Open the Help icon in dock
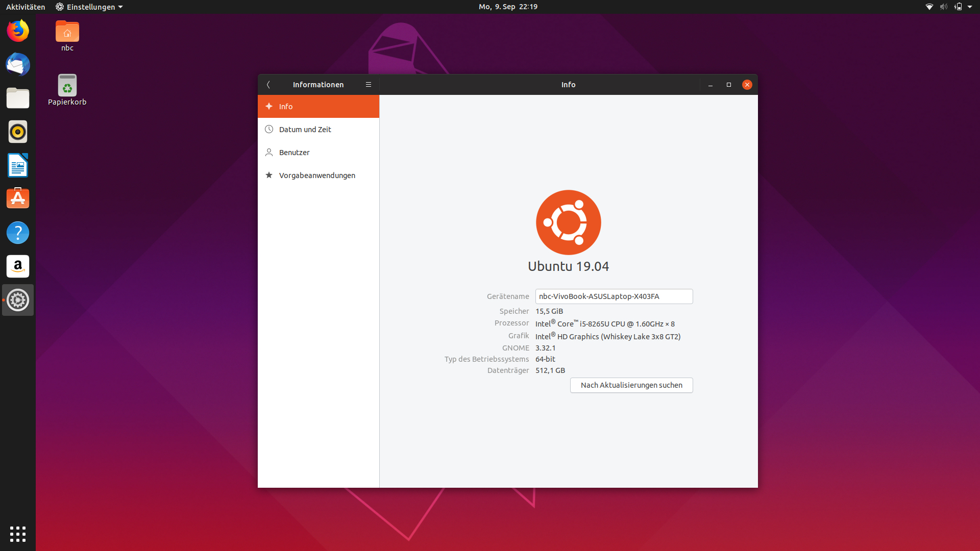The width and height of the screenshot is (980, 551). point(18,233)
